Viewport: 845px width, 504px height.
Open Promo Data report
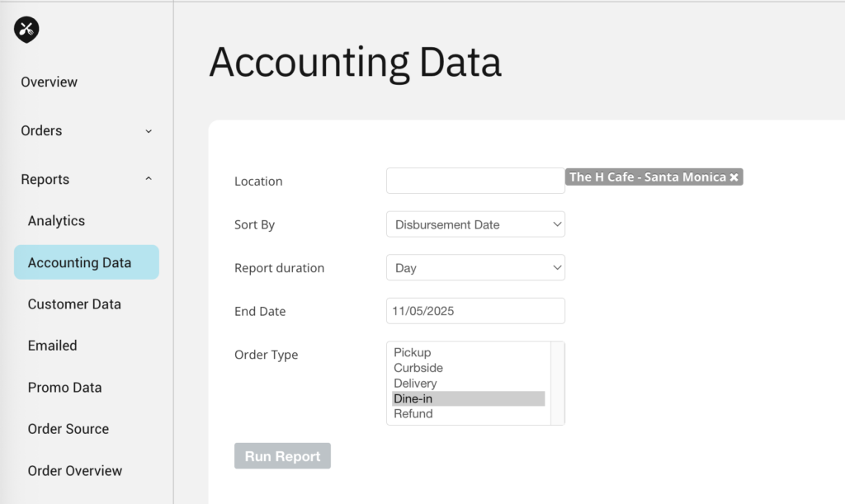[64, 388]
